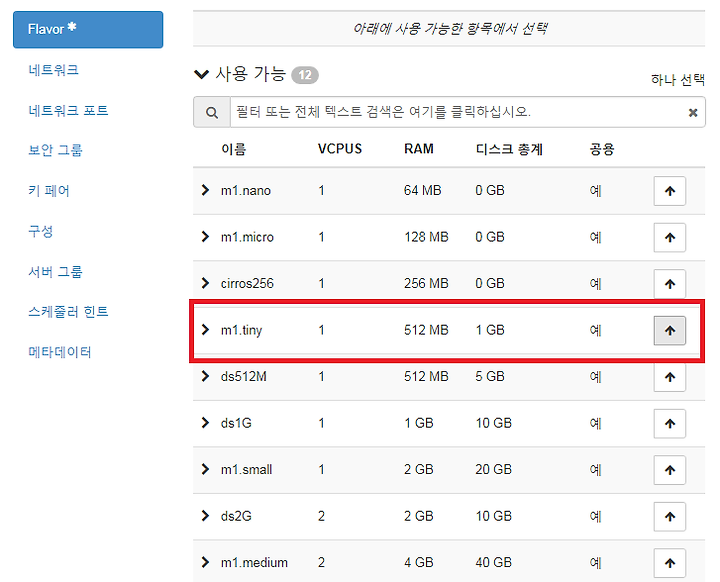This screenshot has height=582, width=720.
Task: Select the m1.nano name cell
Action: pyautogui.click(x=246, y=191)
